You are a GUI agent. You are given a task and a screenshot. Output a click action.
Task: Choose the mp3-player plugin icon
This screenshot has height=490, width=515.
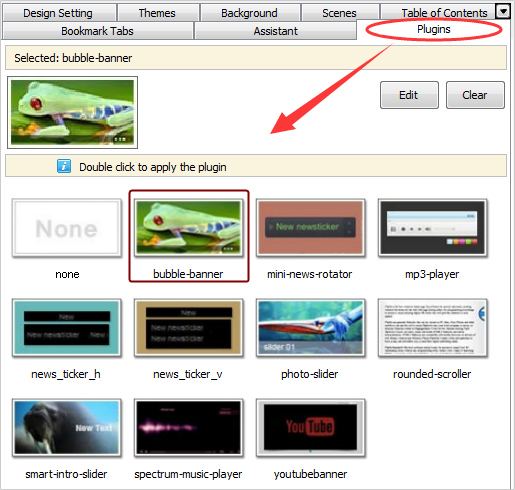click(x=433, y=228)
